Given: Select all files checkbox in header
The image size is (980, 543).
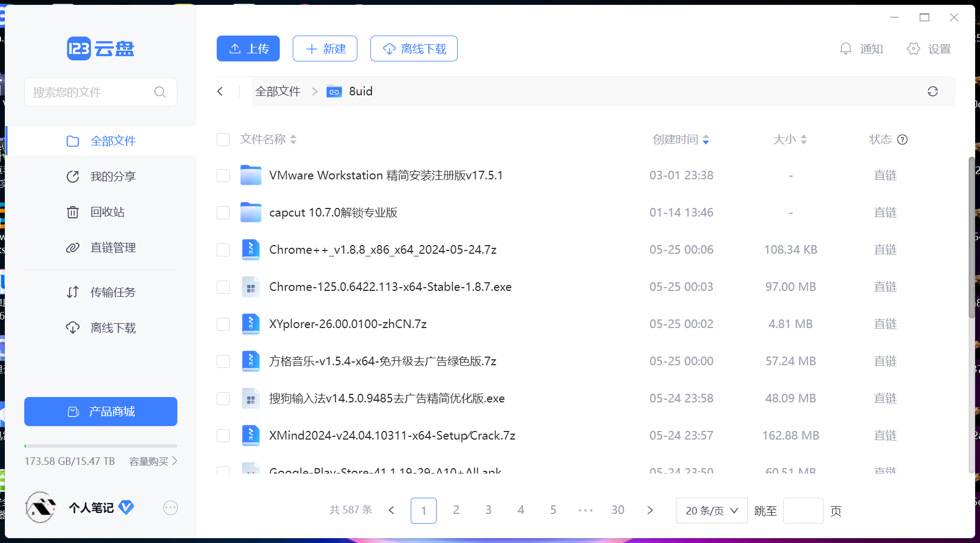Looking at the screenshot, I should 223,140.
